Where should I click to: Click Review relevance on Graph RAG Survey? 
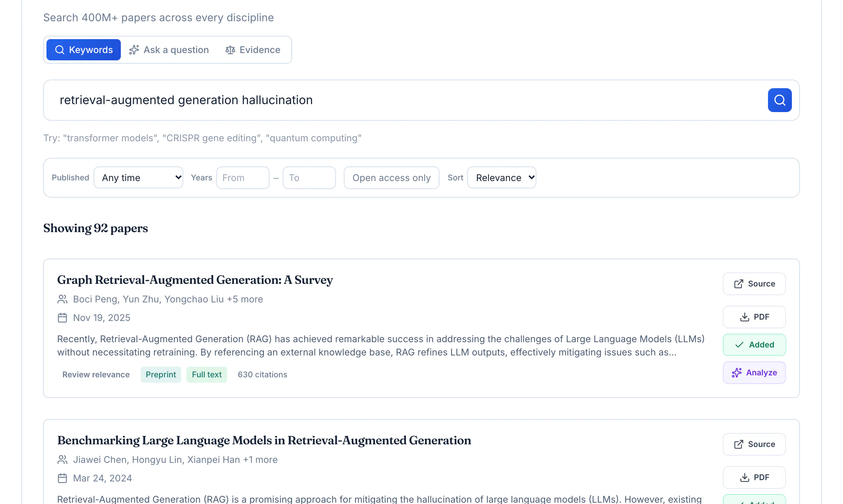click(x=96, y=375)
